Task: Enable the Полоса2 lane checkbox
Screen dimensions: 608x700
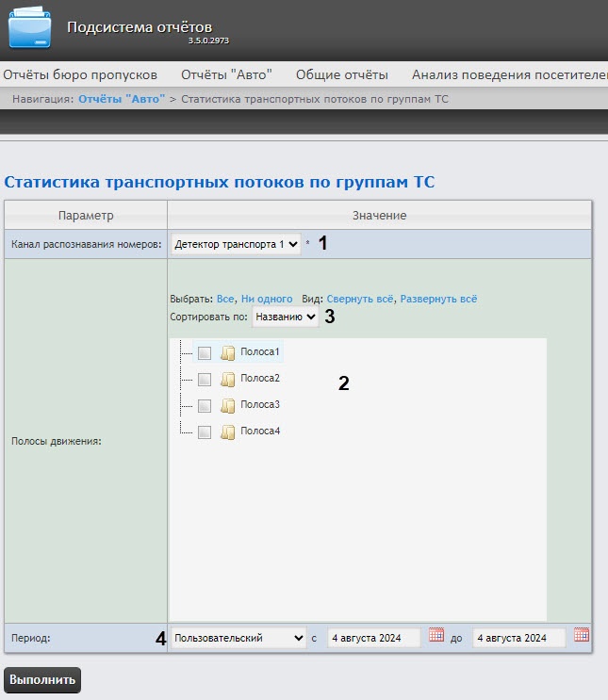Action: [x=205, y=379]
